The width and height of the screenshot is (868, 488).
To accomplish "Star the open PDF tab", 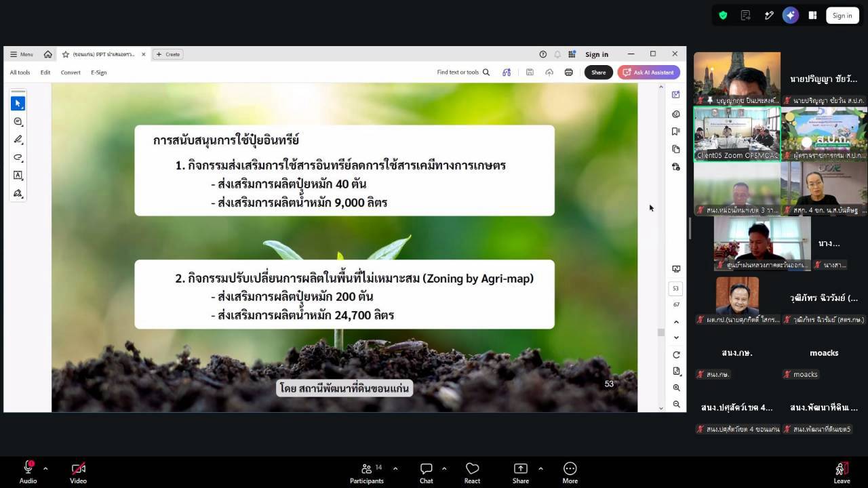I will coord(66,54).
